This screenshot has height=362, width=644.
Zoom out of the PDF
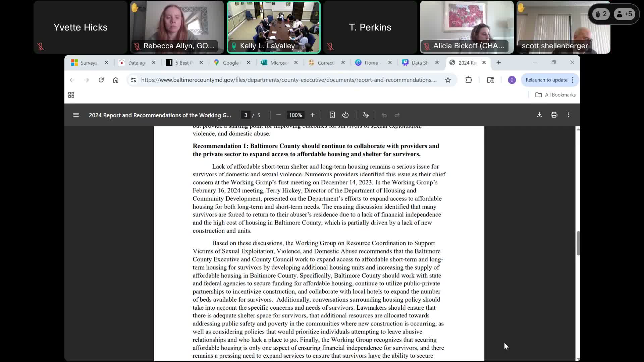tap(278, 115)
